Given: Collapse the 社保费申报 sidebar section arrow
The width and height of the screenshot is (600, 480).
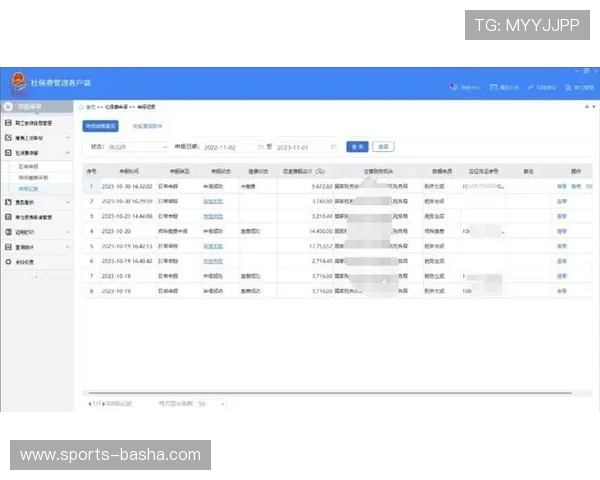Looking at the screenshot, I should pyautogui.click(x=67, y=153).
